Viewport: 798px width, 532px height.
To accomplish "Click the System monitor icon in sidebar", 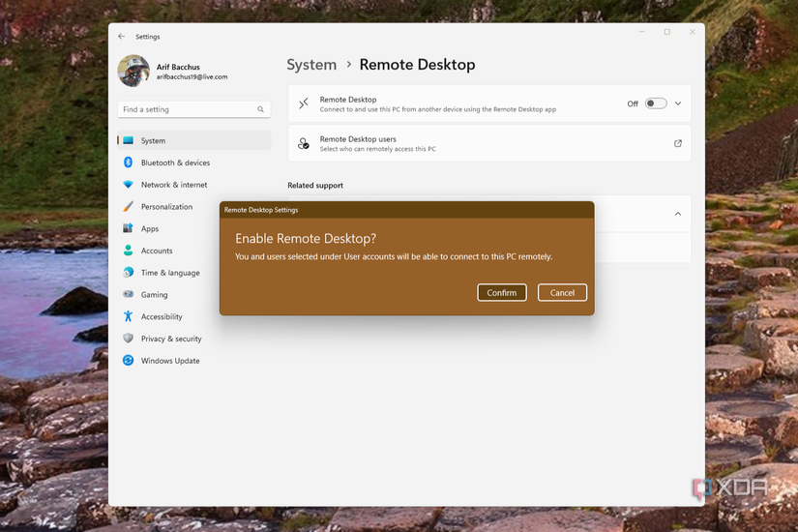I will (129, 140).
